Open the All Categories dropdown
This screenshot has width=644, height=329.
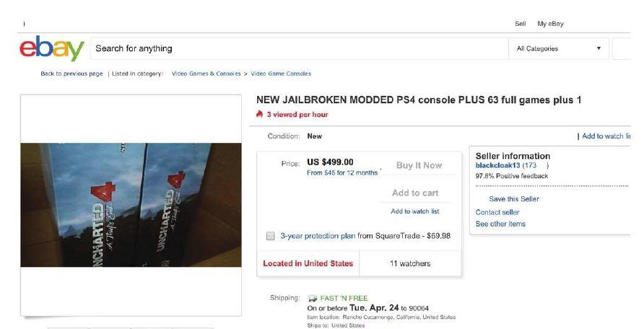[559, 48]
